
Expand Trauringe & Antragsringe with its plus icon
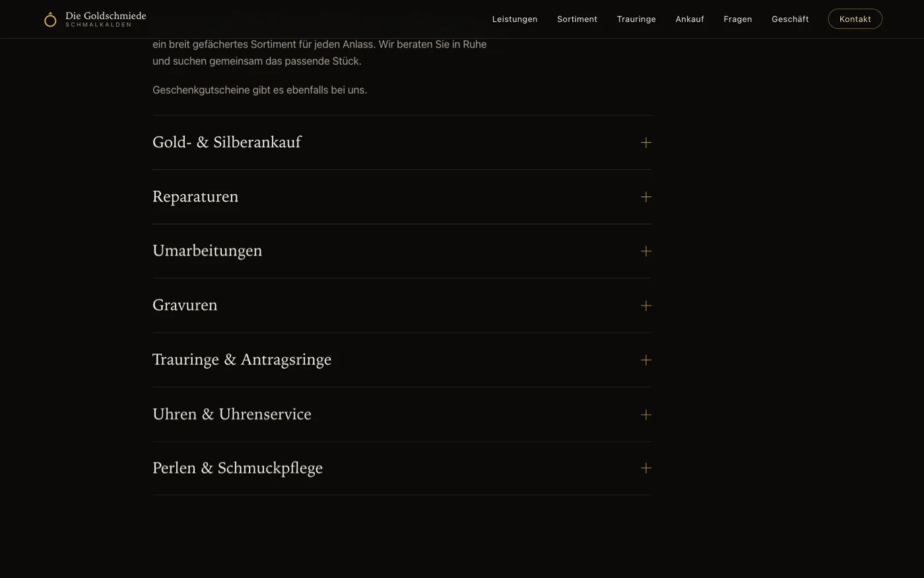point(645,360)
